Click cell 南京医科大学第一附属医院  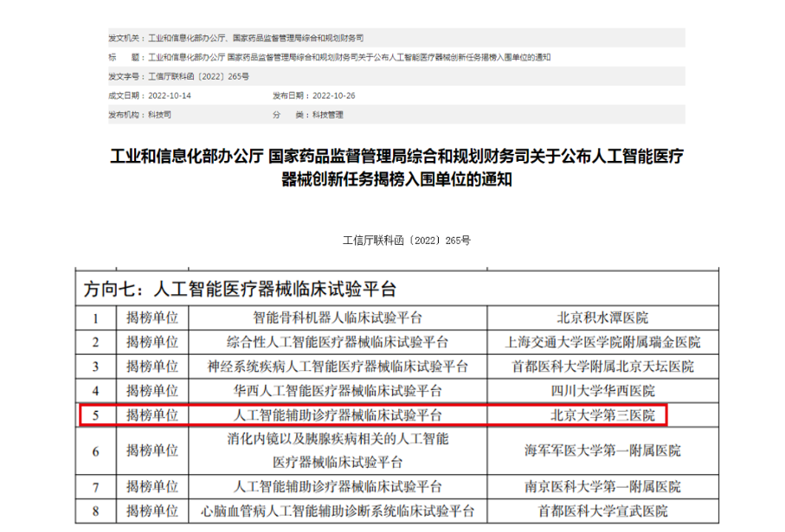coord(602,487)
